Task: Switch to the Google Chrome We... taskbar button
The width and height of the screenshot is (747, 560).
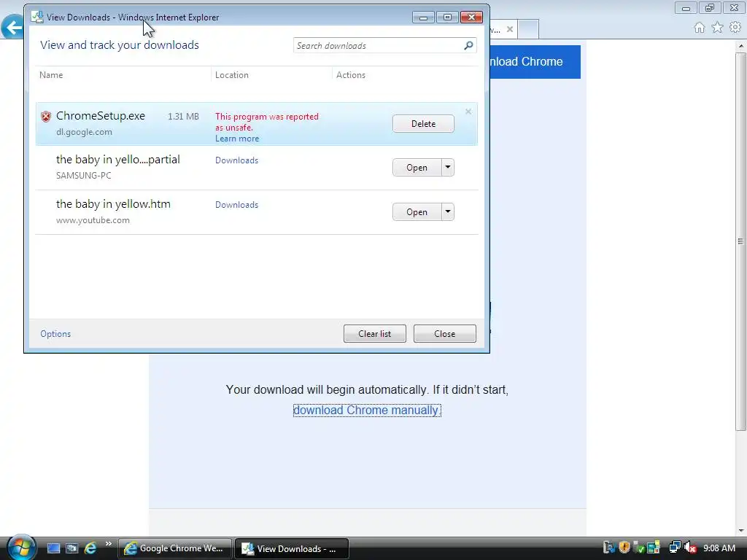Action: pos(175,548)
